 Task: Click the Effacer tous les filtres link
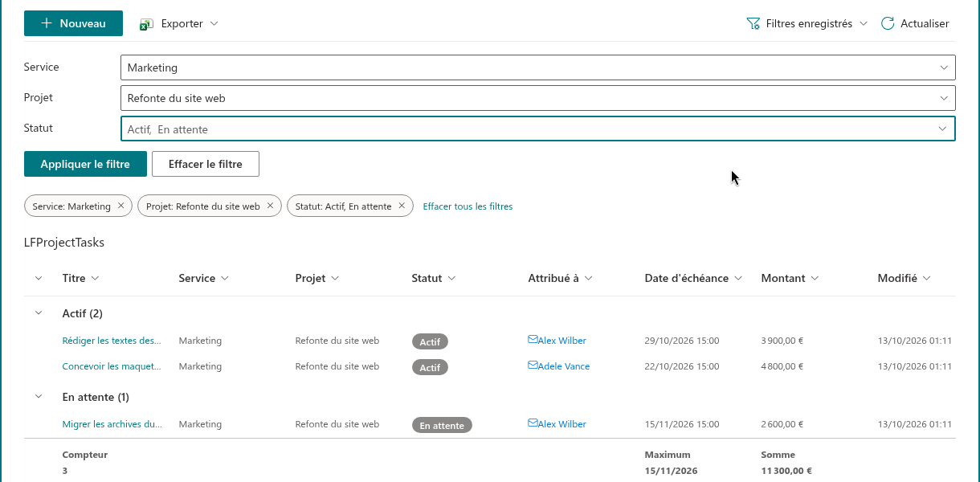coord(468,206)
